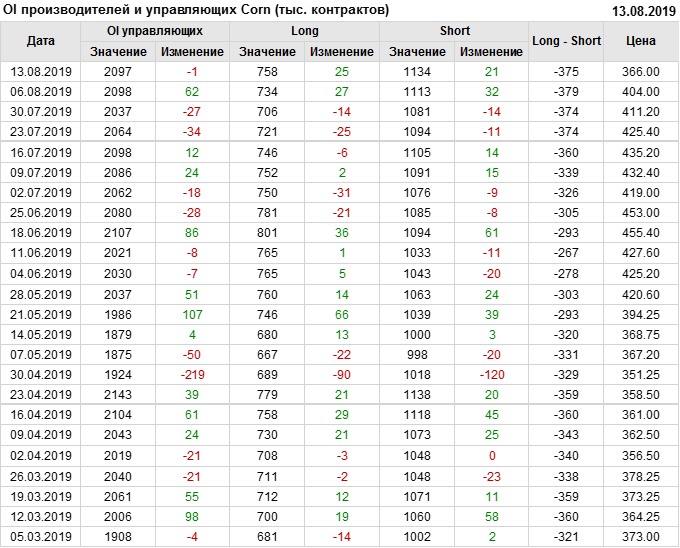This screenshot has height=548, width=680.
Task: Click the "Дата" column header
Action: click(41, 41)
